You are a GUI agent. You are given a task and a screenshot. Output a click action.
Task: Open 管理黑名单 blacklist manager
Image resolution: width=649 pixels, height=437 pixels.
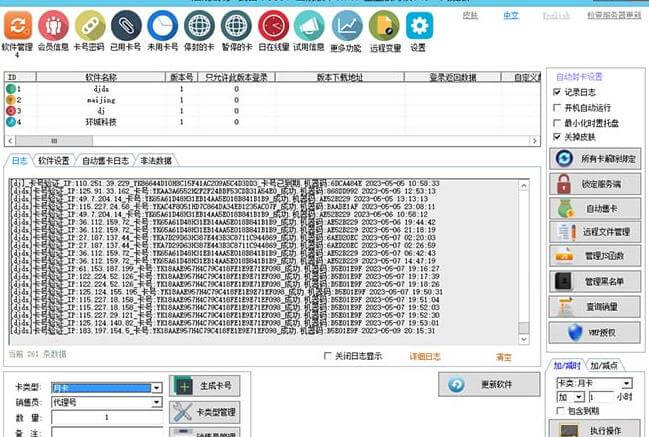[x=595, y=281]
